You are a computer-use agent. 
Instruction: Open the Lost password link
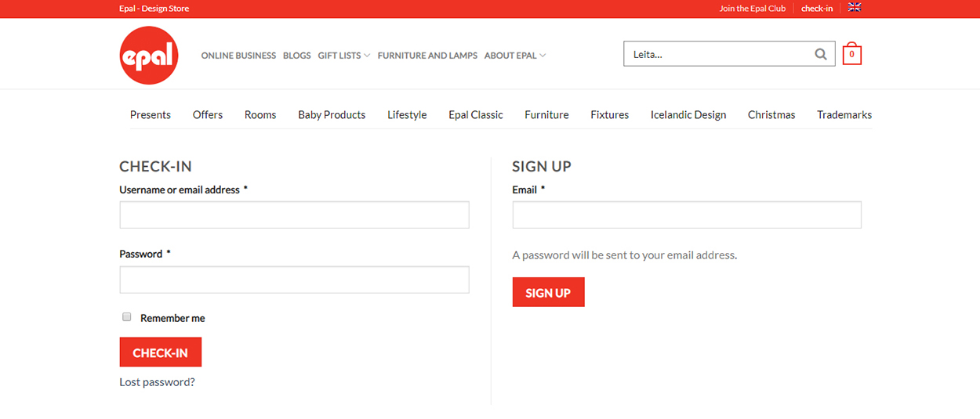click(157, 382)
